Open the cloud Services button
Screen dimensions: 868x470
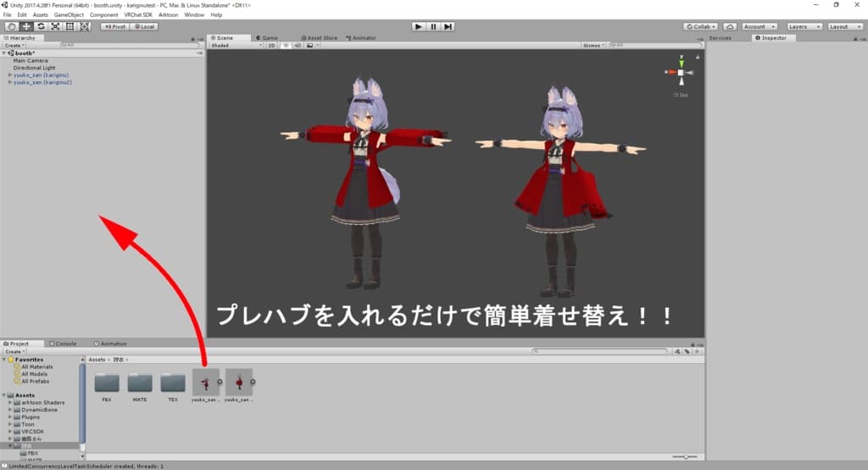click(x=730, y=26)
